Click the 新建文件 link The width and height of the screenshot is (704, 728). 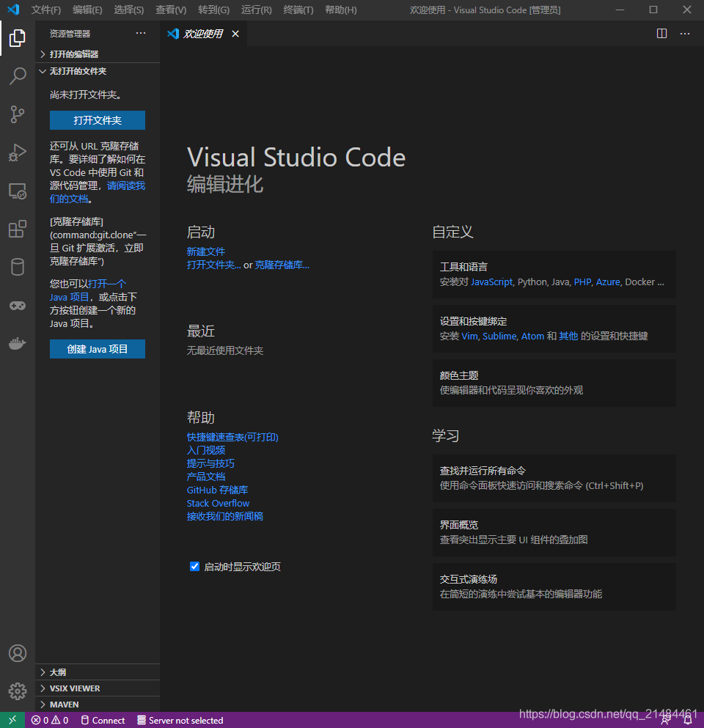[x=206, y=251]
